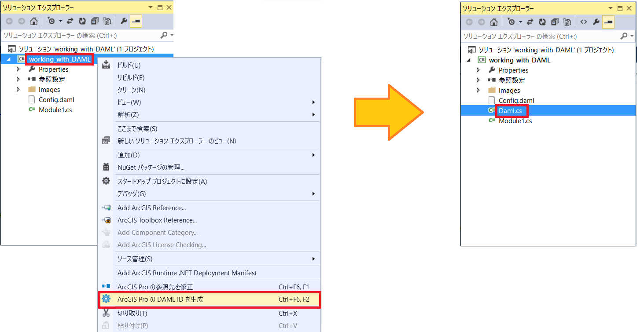The image size is (644, 332).
Task: Select Module1.cs file in left Solution Explorer
Action: pyautogui.click(x=55, y=109)
